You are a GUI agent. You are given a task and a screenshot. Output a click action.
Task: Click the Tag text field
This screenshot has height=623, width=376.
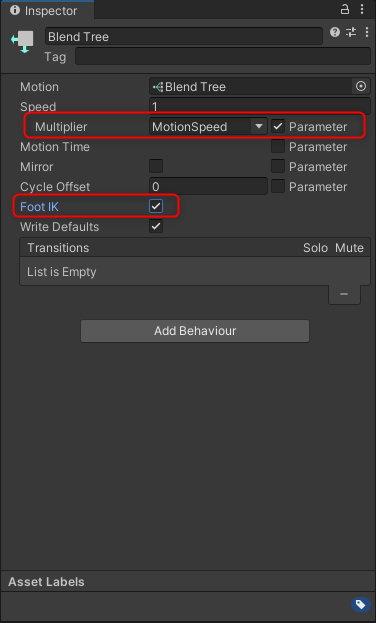tap(223, 56)
